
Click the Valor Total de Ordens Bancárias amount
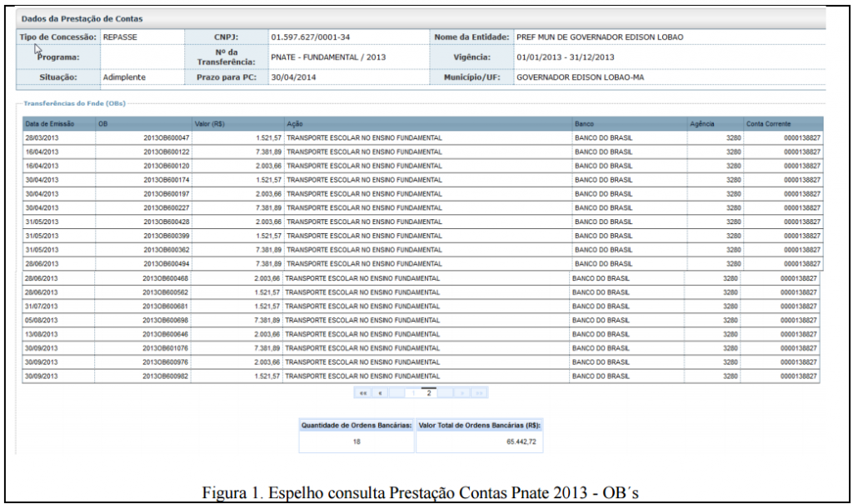click(522, 442)
